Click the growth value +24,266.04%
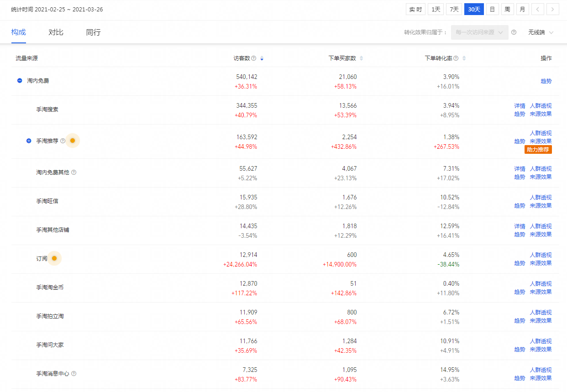 pyautogui.click(x=240, y=264)
